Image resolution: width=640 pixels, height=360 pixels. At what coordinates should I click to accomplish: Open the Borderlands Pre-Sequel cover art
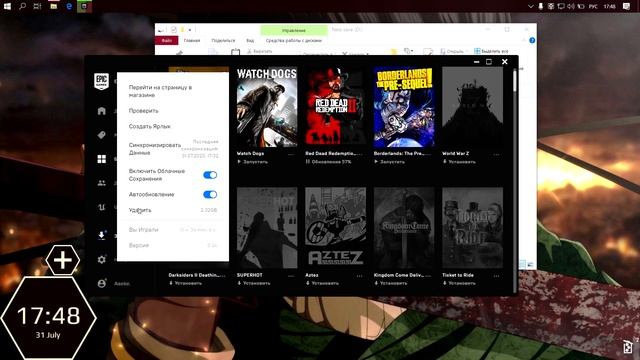(x=404, y=107)
